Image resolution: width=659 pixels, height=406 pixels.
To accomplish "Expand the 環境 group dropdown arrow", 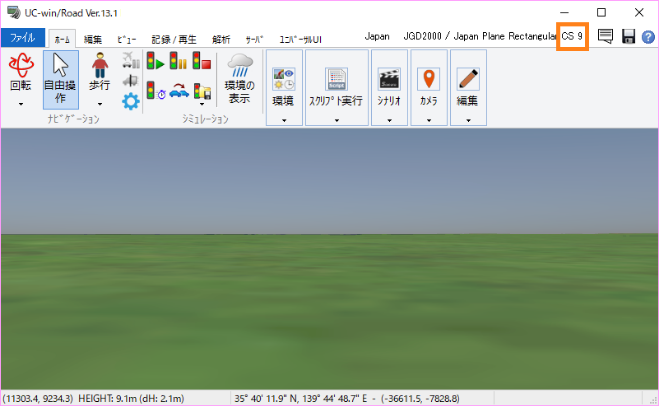I will 284,121.
